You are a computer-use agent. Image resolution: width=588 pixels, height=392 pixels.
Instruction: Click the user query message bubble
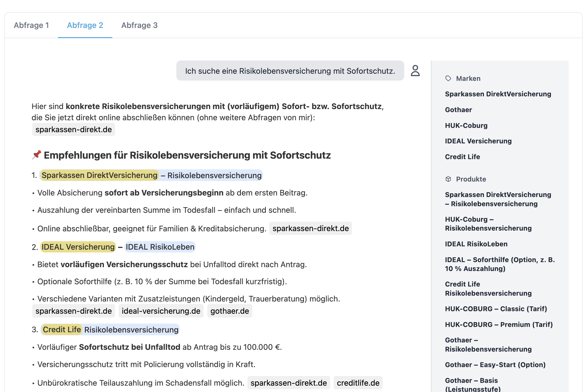click(x=290, y=71)
